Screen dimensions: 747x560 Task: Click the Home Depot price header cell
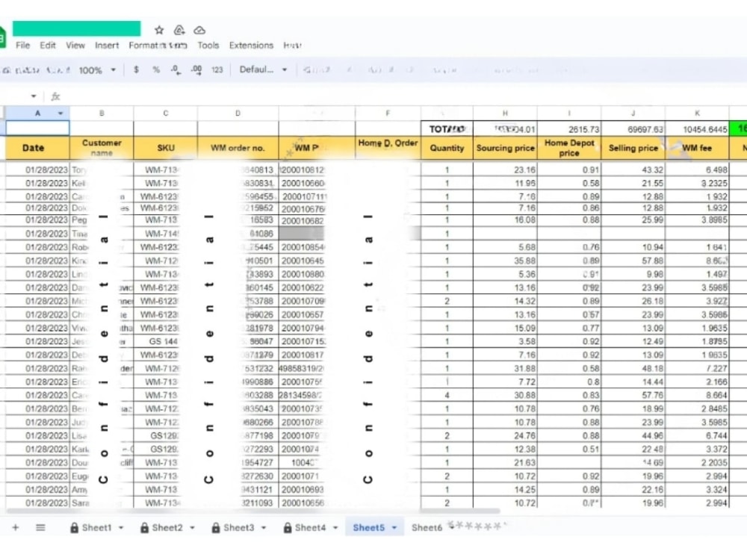[569, 148]
